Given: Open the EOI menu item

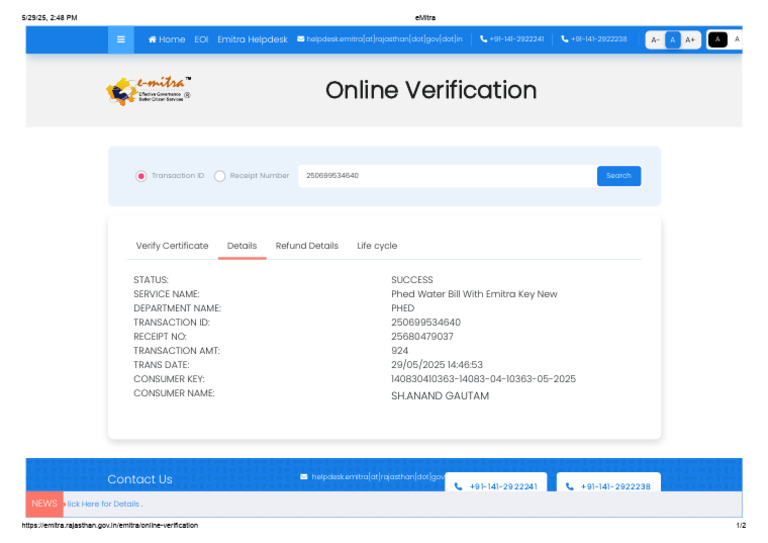Looking at the screenshot, I should (201, 40).
